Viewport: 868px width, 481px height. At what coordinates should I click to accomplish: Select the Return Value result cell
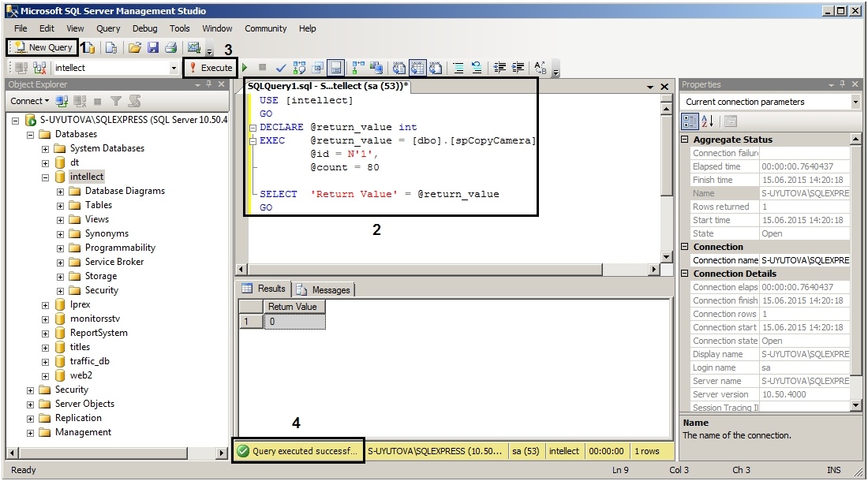[294, 322]
